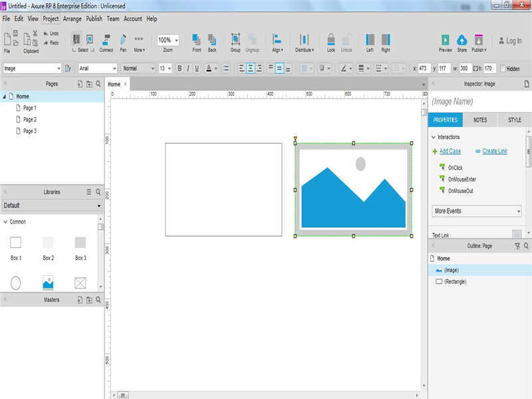Choose the Connect tool
The image size is (532, 399).
pyautogui.click(x=106, y=43)
